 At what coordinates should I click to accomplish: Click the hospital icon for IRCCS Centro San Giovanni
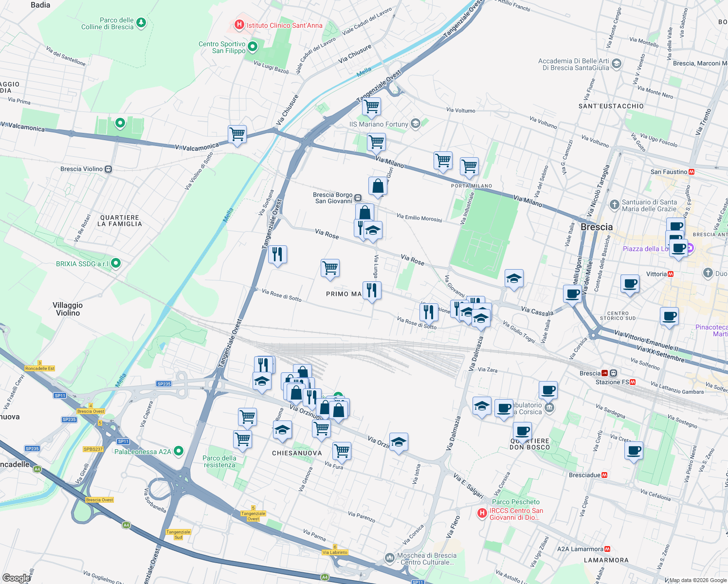point(482,512)
